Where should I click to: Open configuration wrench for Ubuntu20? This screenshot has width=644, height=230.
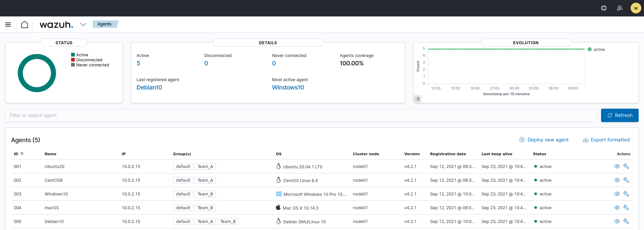pyautogui.click(x=626, y=166)
